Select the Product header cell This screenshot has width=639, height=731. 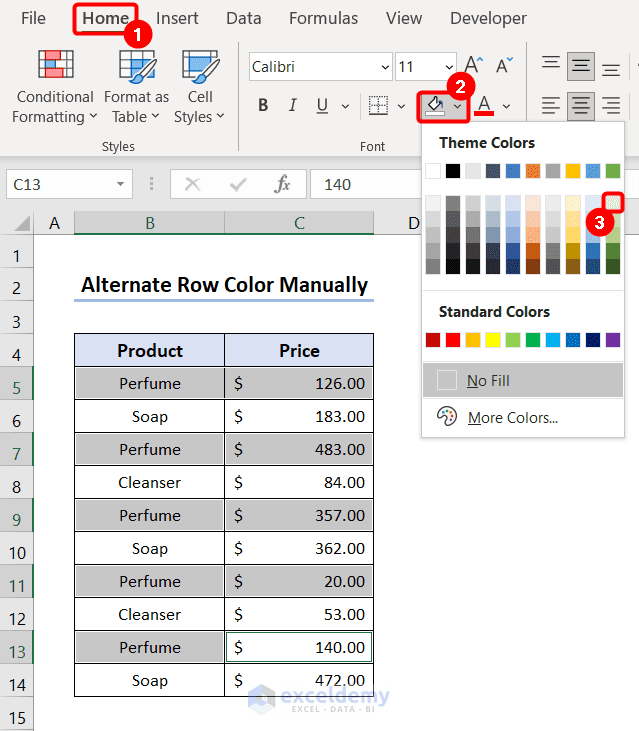pyautogui.click(x=150, y=350)
